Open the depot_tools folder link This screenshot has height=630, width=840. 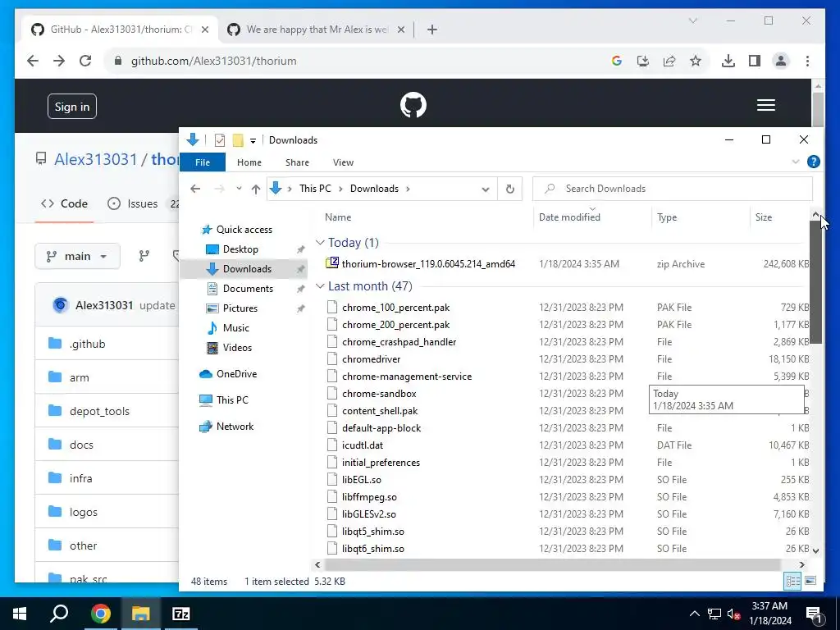pos(99,412)
